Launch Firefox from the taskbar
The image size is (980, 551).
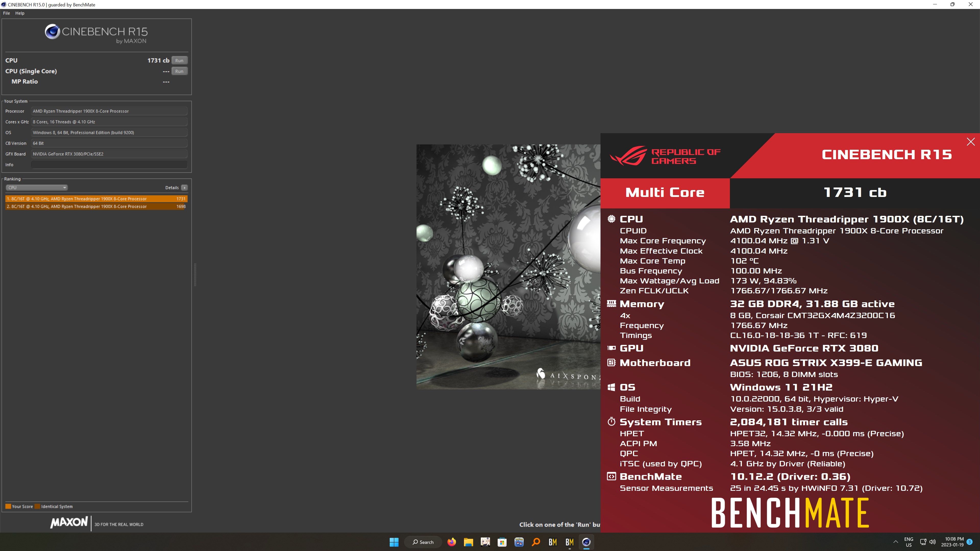451,542
